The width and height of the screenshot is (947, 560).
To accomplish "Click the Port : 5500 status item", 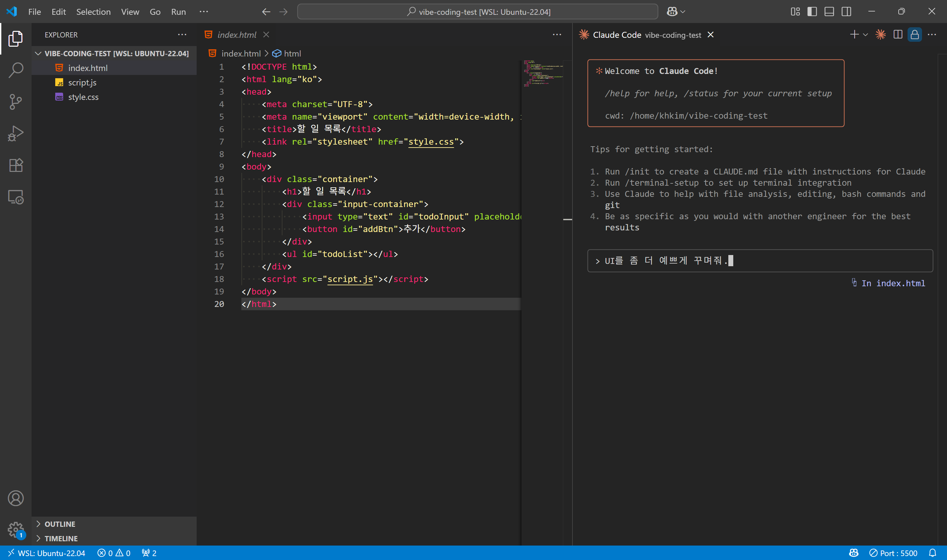I will coord(893,553).
